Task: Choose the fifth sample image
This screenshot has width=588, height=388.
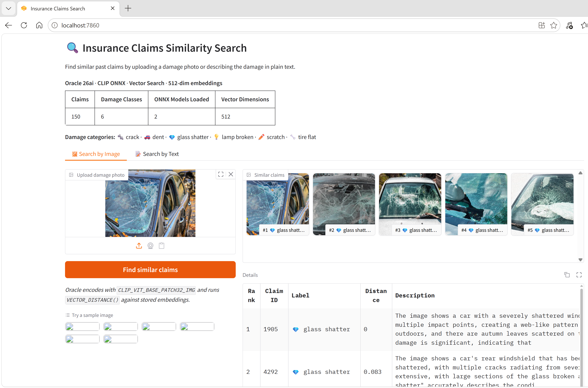Action: click(82, 339)
